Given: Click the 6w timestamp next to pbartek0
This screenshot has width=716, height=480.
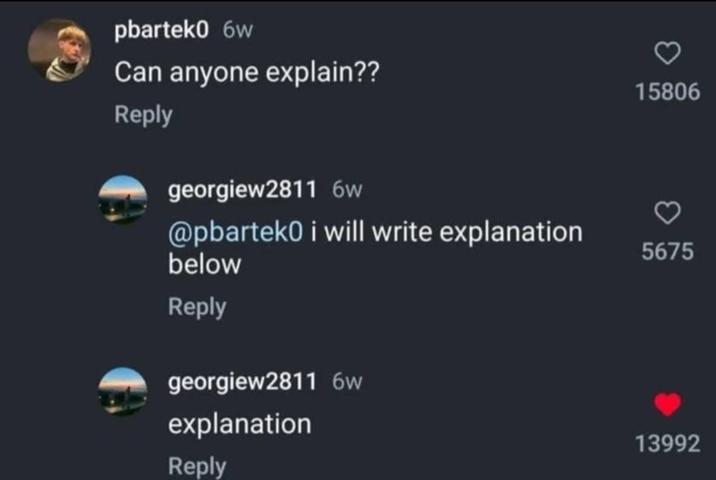Looking at the screenshot, I should tap(238, 31).
